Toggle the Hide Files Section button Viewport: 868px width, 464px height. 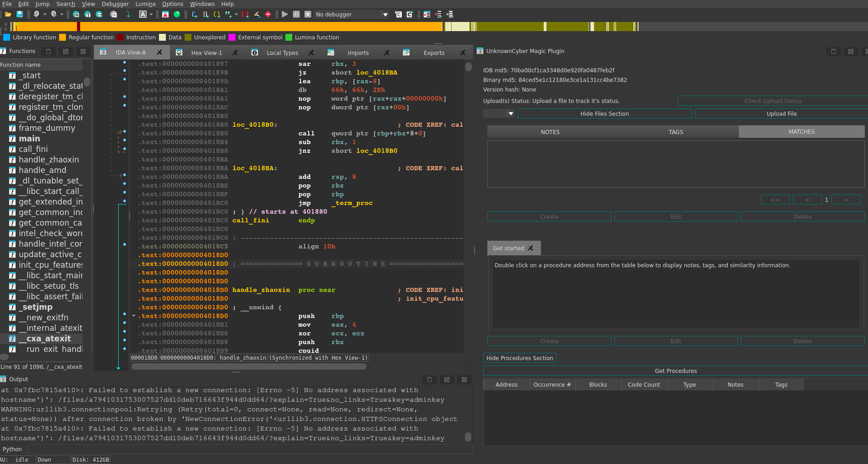pyautogui.click(x=604, y=114)
